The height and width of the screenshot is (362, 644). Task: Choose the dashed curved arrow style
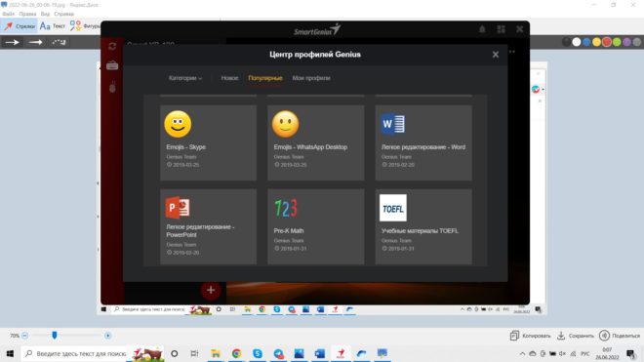[x=59, y=42]
